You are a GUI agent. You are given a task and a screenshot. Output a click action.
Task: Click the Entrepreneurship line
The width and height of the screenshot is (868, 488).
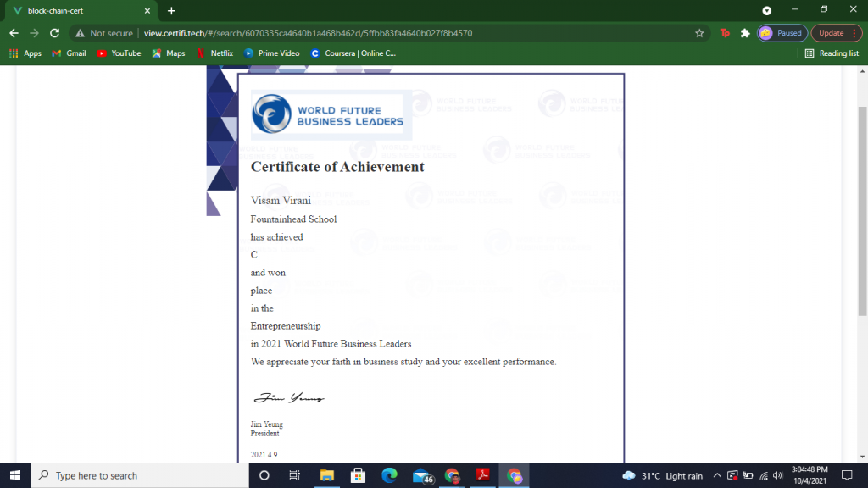point(286,326)
